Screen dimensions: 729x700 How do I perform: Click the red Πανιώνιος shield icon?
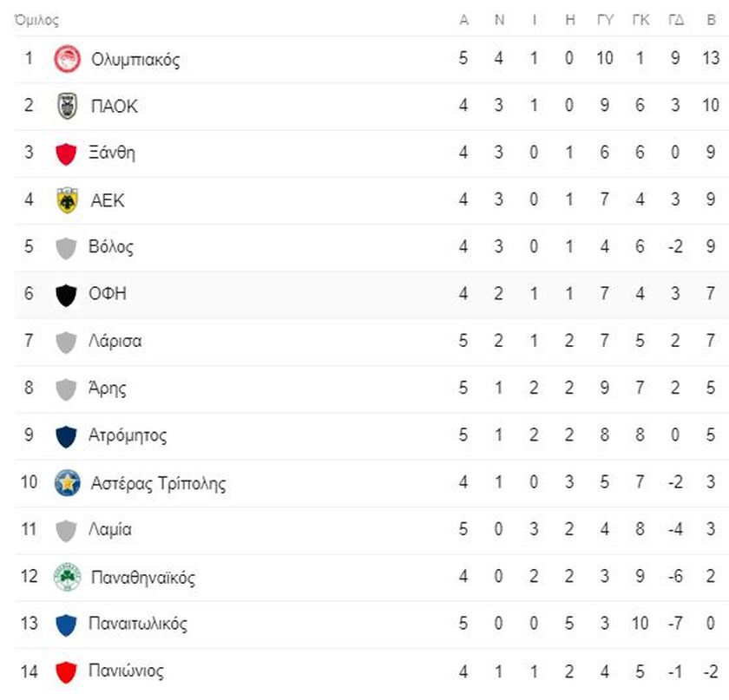point(66,672)
